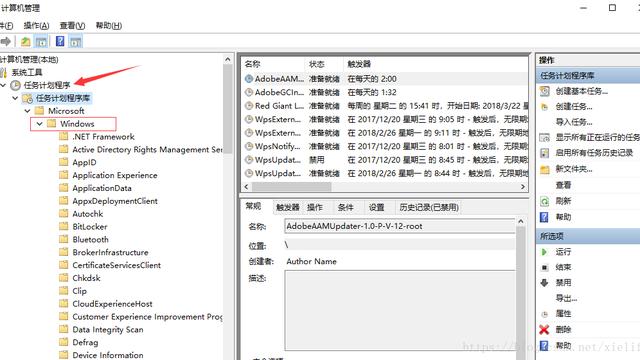Click the up-one-level folder toolbar icon
This screenshot has width=640, height=360.
point(25,41)
